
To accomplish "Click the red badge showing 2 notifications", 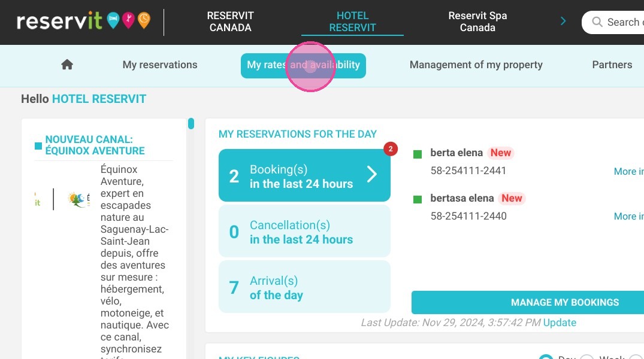I will [391, 148].
